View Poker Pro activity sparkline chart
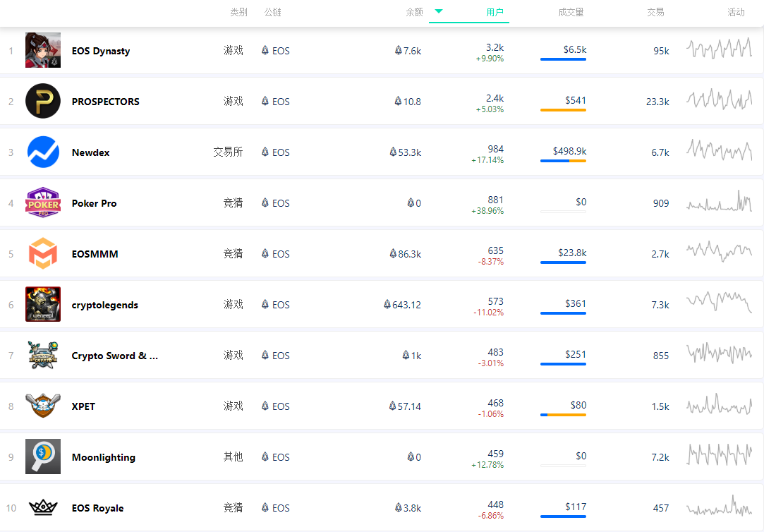Image resolution: width=764 pixels, height=532 pixels. [719, 200]
